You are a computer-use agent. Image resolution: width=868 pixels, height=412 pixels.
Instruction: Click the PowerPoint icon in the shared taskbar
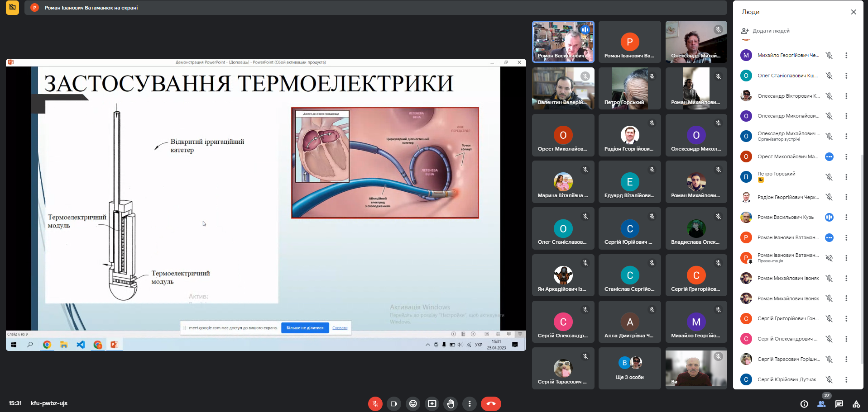[114, 345]
